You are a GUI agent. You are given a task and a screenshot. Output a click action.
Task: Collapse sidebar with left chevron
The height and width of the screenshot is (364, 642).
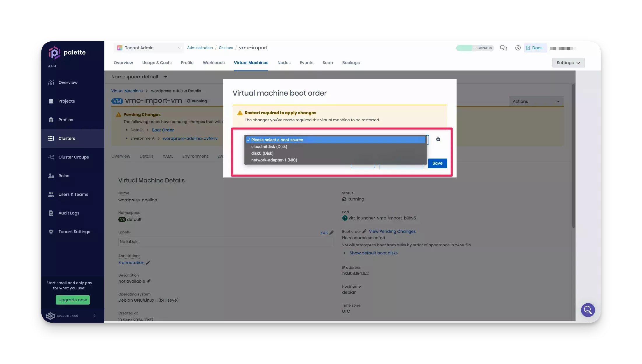(94, 316)
